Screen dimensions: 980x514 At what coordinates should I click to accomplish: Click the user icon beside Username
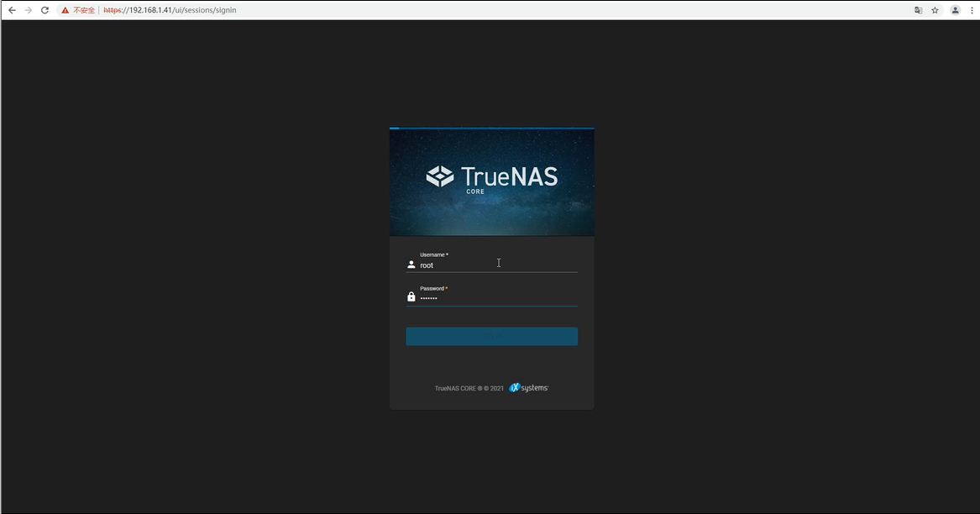tap(411, 265)
